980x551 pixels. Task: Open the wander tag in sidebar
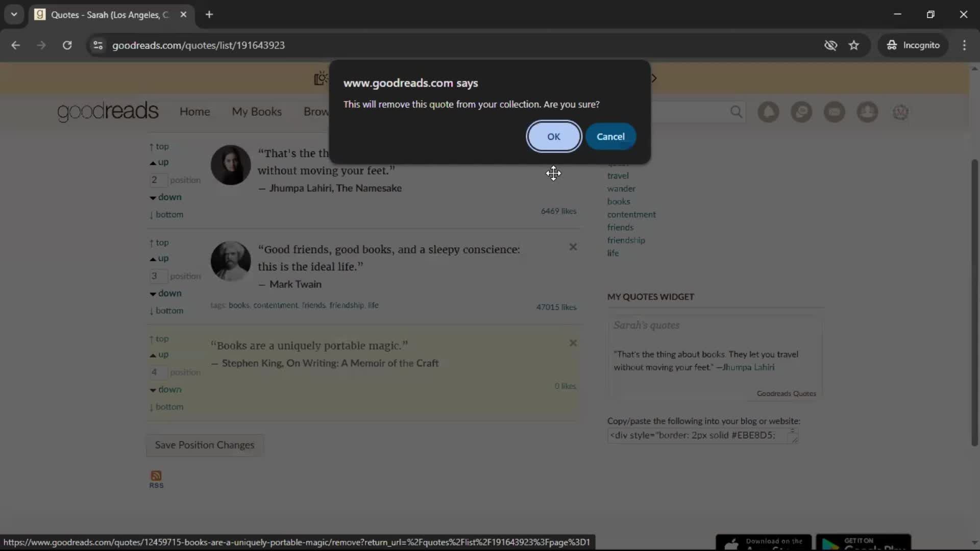click(x=621, y=189)
